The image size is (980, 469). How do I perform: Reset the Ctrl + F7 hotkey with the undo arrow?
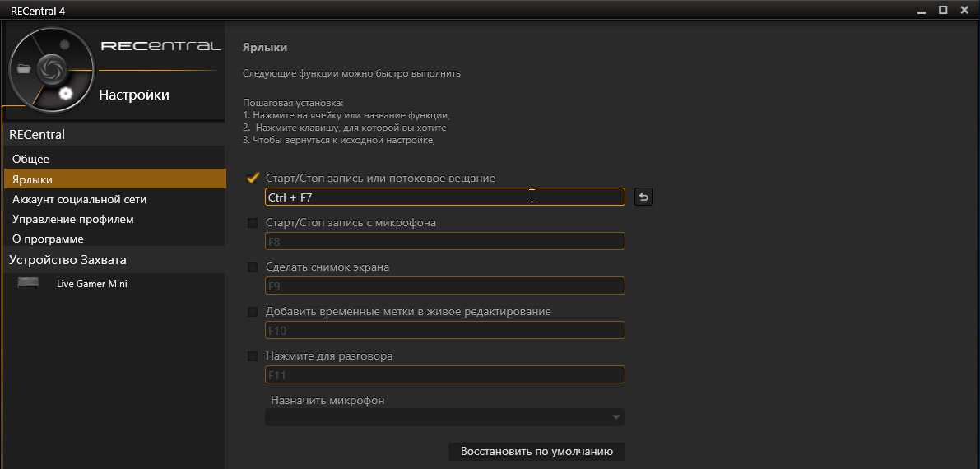tap(643, 197)
